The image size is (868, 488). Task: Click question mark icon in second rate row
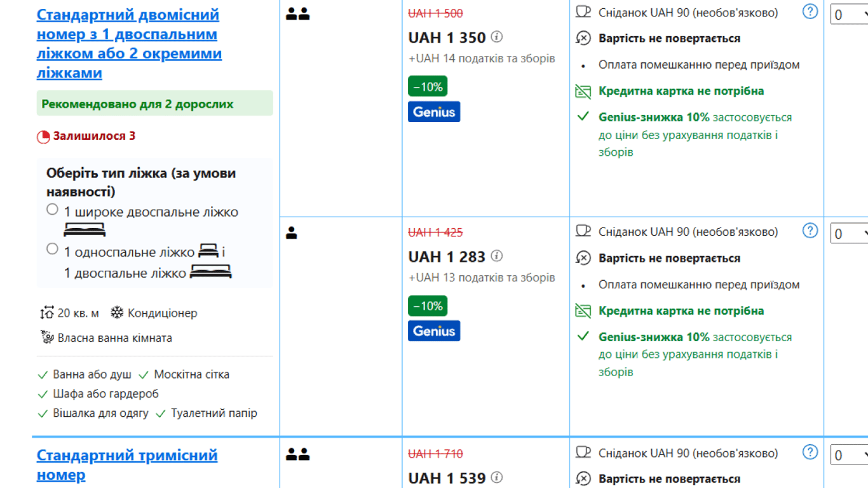(x=810, y=231)
